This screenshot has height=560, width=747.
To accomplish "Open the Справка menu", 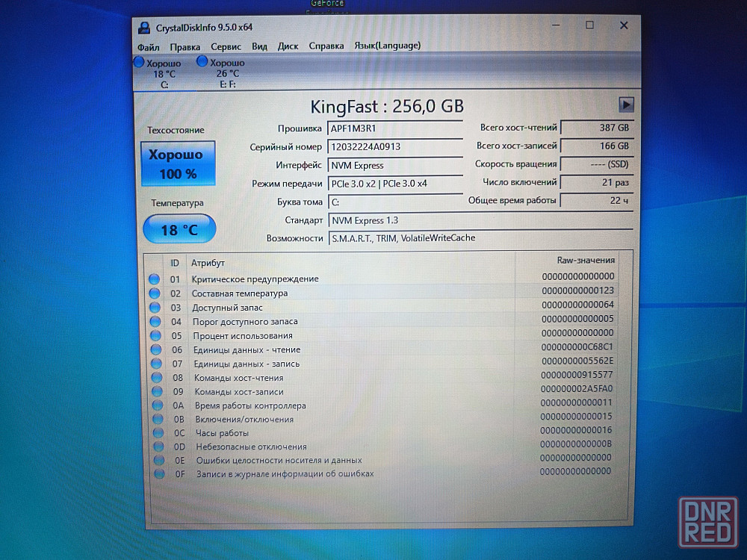I will point(326,46).
